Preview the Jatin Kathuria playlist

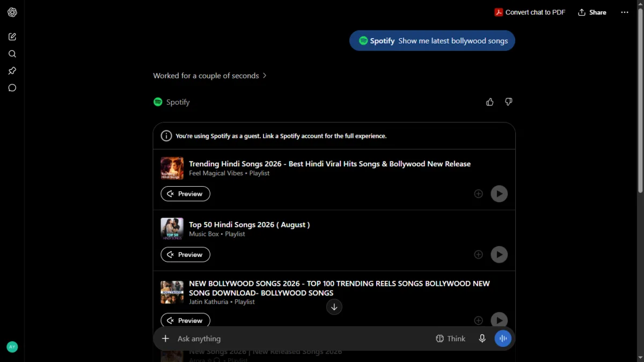click(x=185, y=320)
